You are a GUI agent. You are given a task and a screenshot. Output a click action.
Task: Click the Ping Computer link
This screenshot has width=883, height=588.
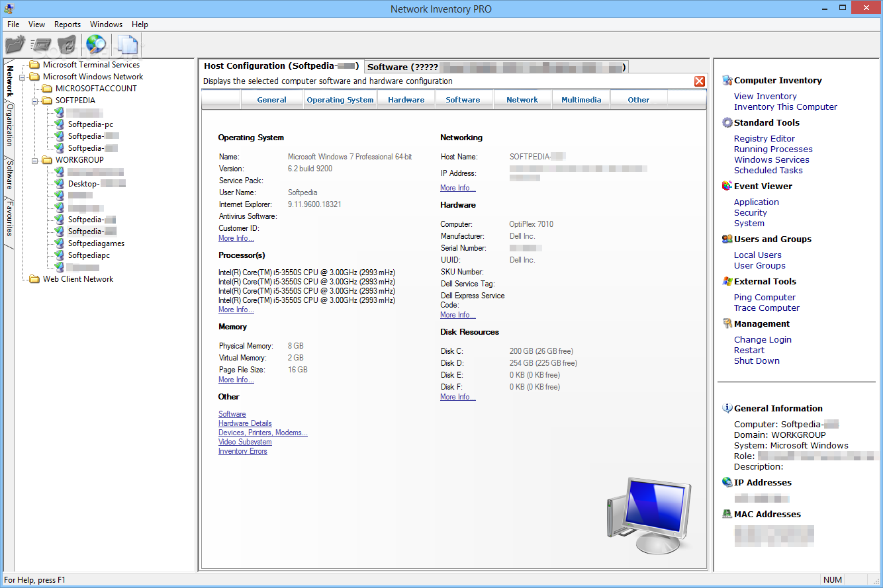coord(765,298)
